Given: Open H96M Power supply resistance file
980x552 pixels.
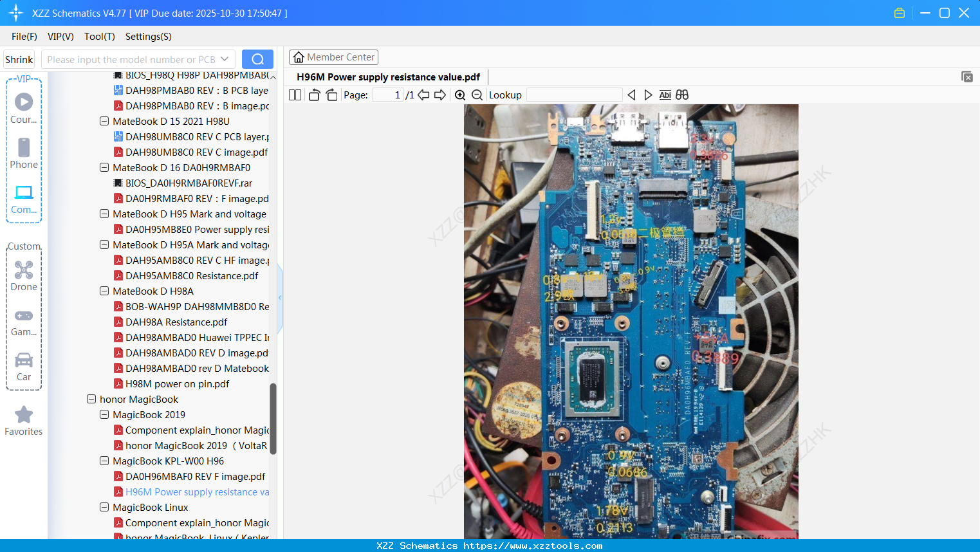Looking at the screenshot, I should (x=192, y=492).
